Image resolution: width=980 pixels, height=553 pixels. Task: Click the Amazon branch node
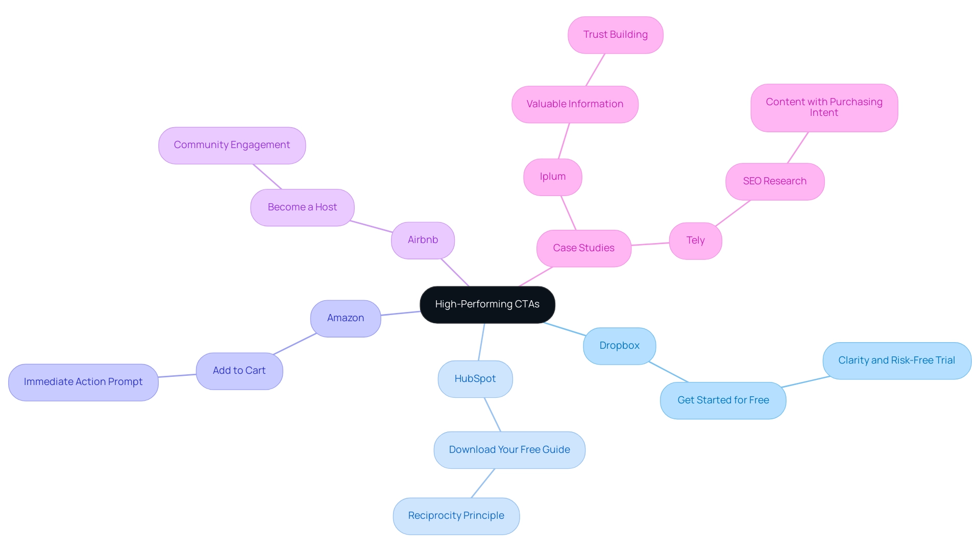click(x=345, y=317)
